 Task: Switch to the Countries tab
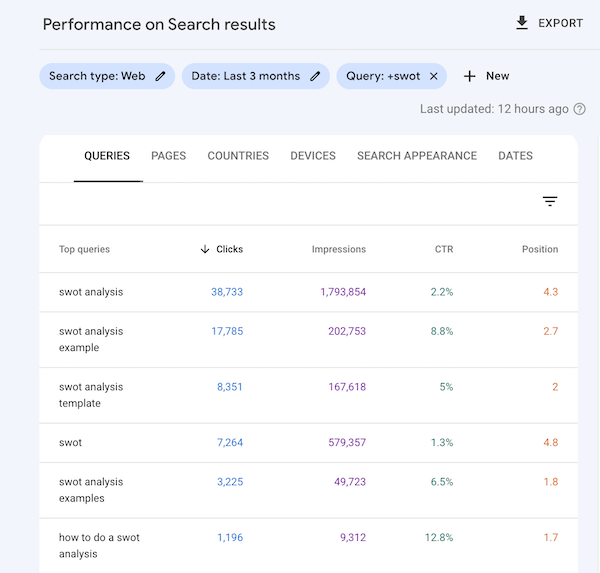[x=238, y=156]
